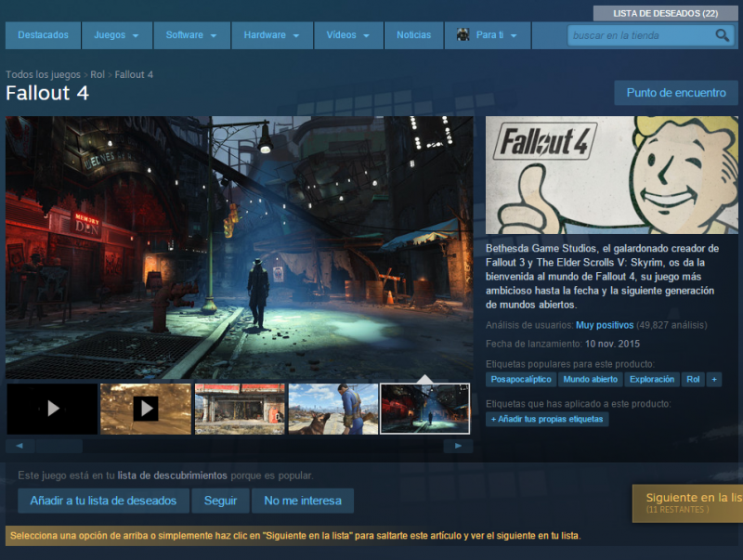Click the Fallout 4 Vault Boy header image

[612, 175]
